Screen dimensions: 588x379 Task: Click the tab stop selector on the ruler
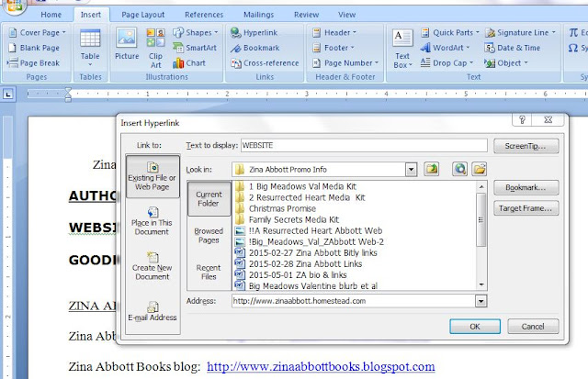click(8, 94)
